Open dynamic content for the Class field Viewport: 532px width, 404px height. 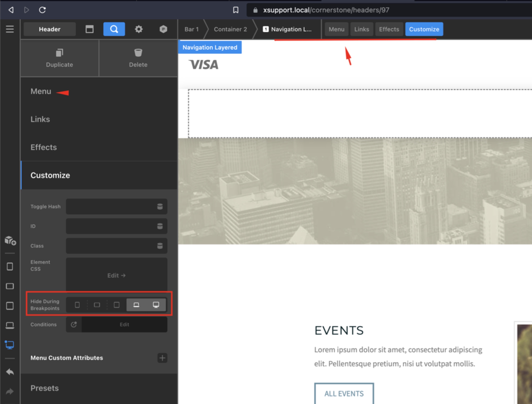pyautogui.click(x=160, y=246)
